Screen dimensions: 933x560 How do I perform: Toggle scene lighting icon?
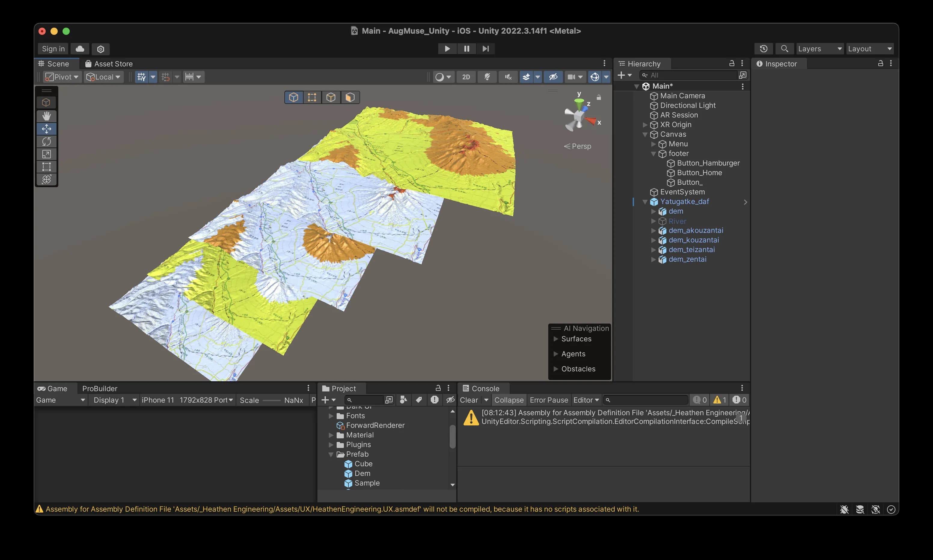(x=487, y=77)
